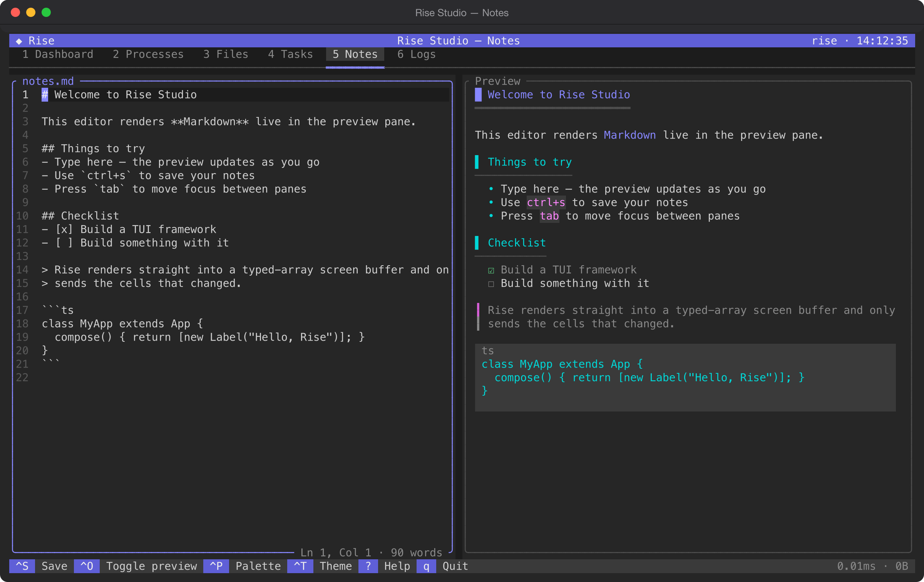Click 'Ln 1, Col 1 · 90 words' status
Viewport: 924px width, 582px height.
click(x=371, y=553)
